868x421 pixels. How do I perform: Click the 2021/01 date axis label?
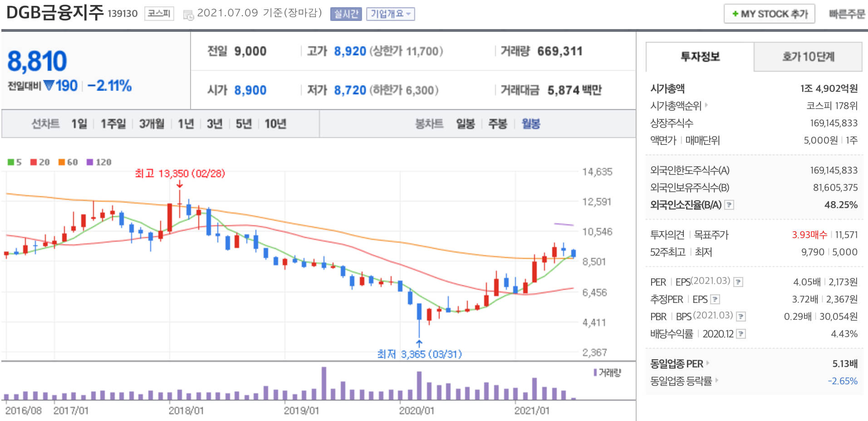(532, 411)
